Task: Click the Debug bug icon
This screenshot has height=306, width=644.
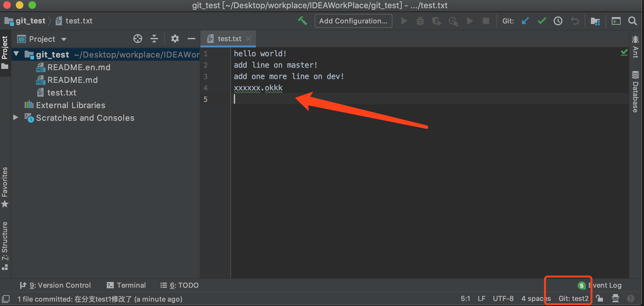Action: click(x=420, y=21)
